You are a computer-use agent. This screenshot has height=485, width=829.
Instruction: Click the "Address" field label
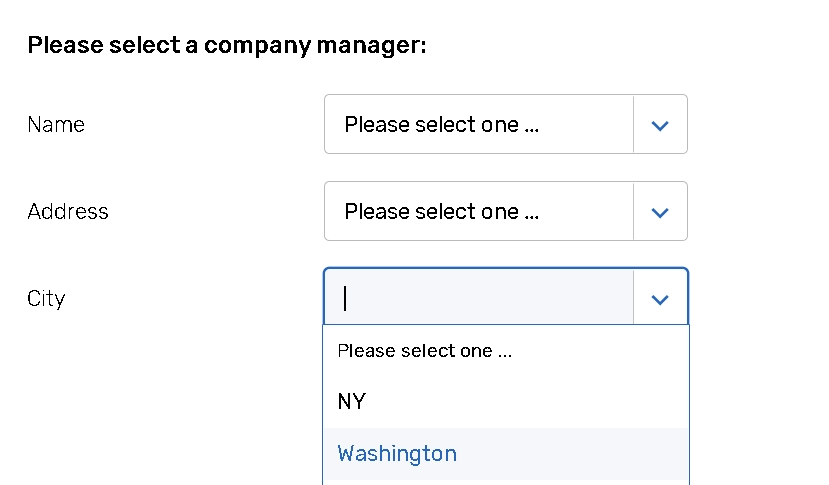68,212
